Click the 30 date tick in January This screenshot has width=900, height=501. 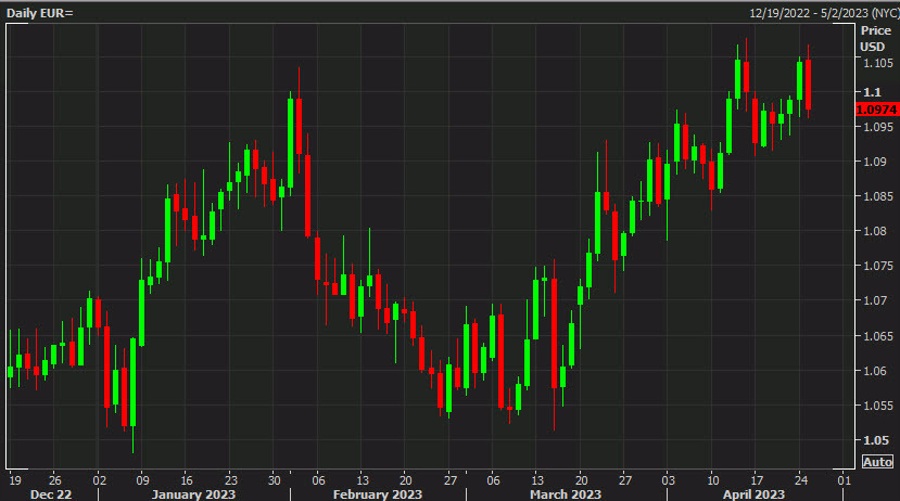point(274,480)
